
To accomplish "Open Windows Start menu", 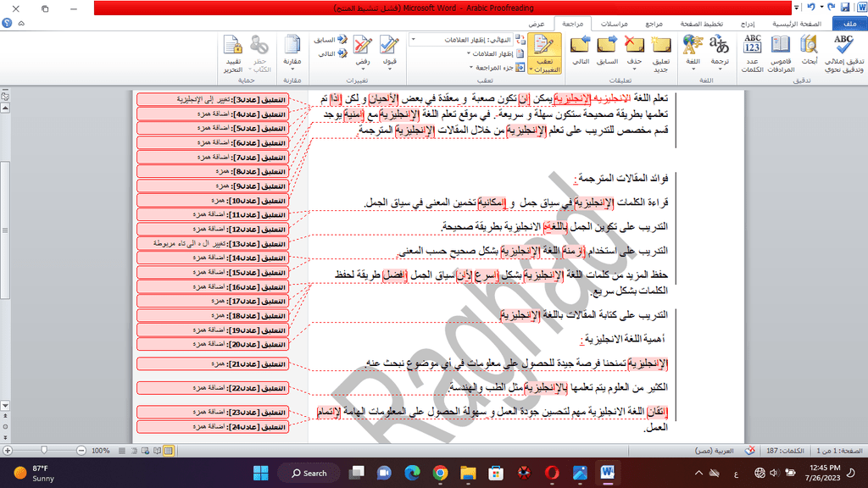I will [x=261, y=473].
